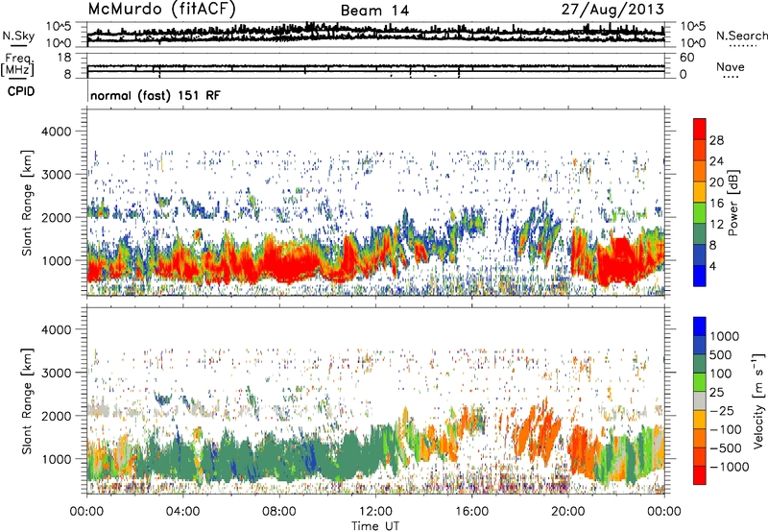Click the 20 label on Power colorbar
768x532 pixels.
click(716, 182)
